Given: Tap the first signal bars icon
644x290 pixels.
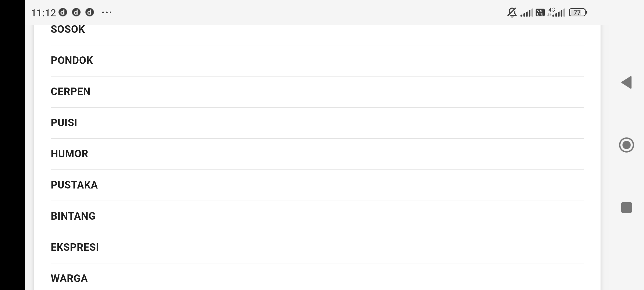Looking at the screenshot, I should tap(526, 13).
